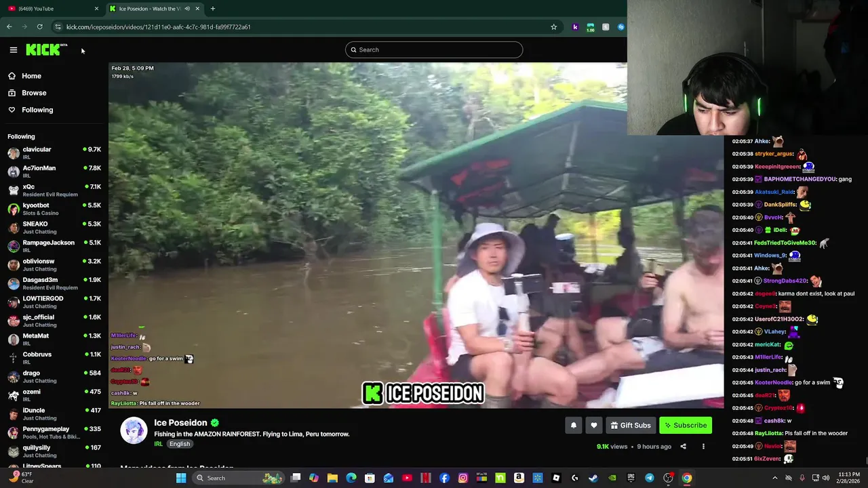Select LOWTIERGOD in Following list
This screenshot has height=488, width=868.
click(54, 302)
